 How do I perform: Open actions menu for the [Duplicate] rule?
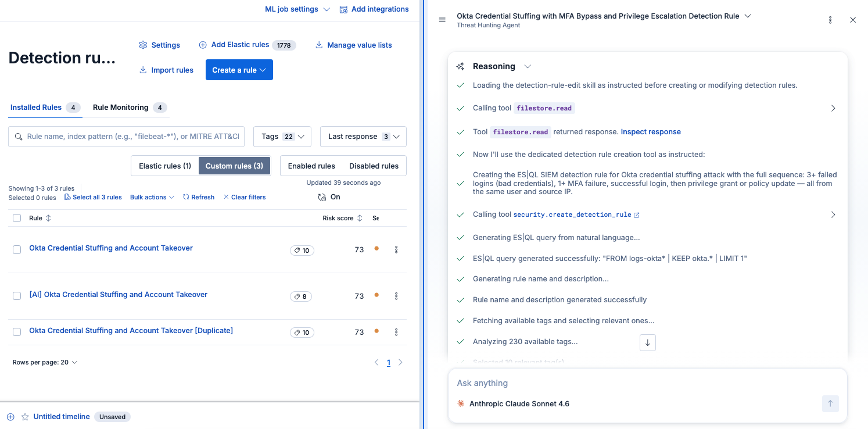point(396,332)
